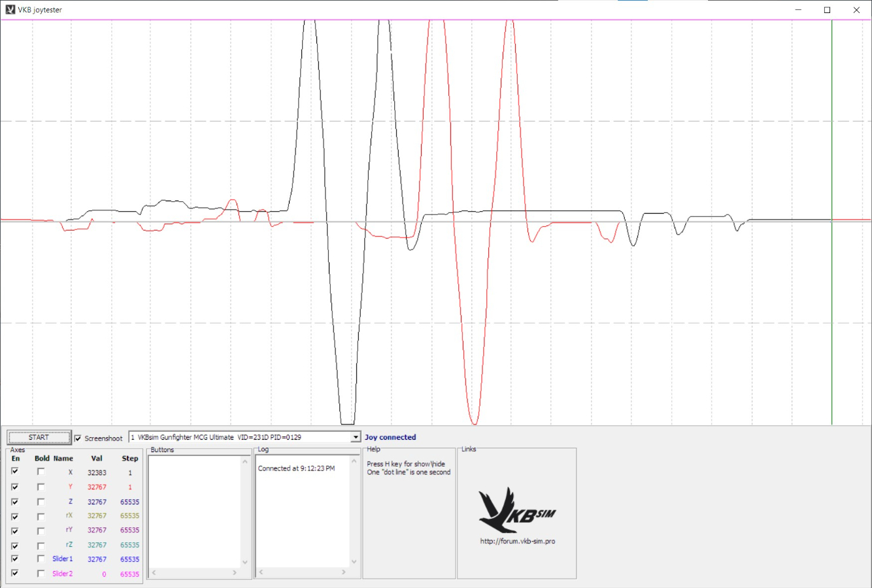Click down arrow of Buttons list scrollbar
The height and width of the screenshot is (588, 872).
click(245, 562)
